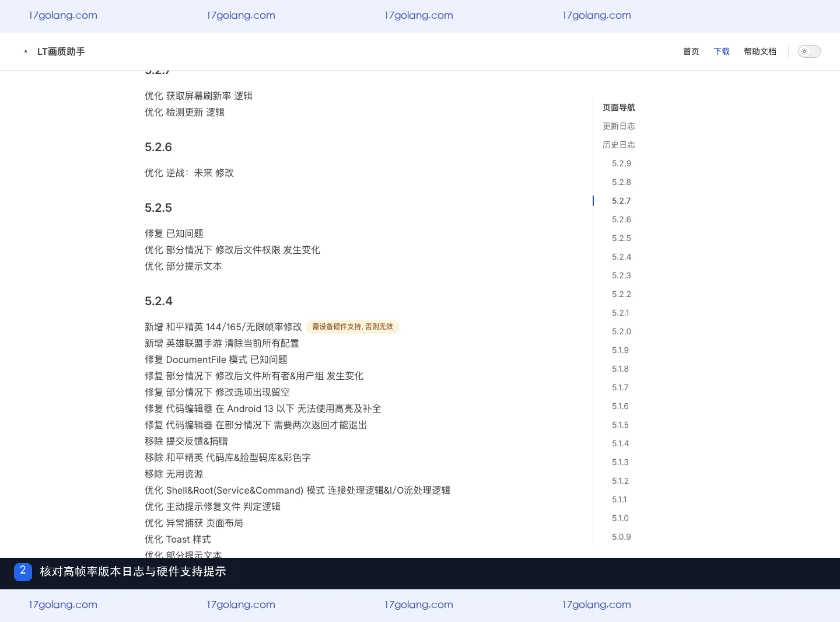Open 5.2.2 sidebar link

[621, 294]
